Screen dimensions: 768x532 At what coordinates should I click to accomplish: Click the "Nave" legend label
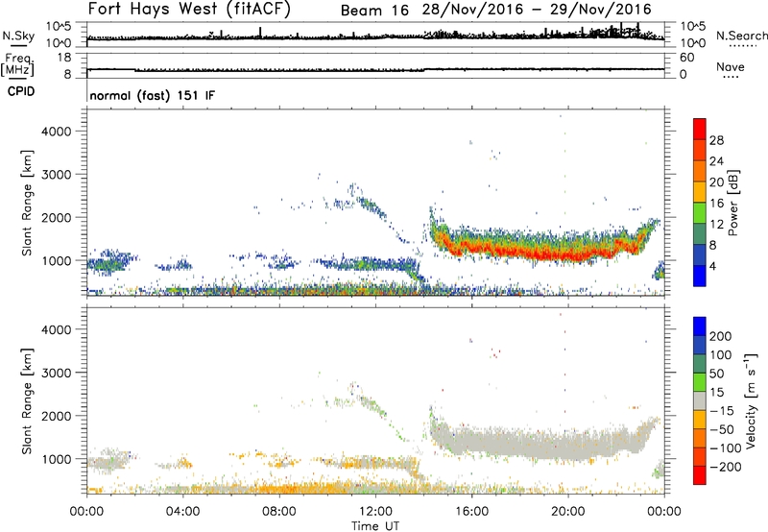click(731, 67)
